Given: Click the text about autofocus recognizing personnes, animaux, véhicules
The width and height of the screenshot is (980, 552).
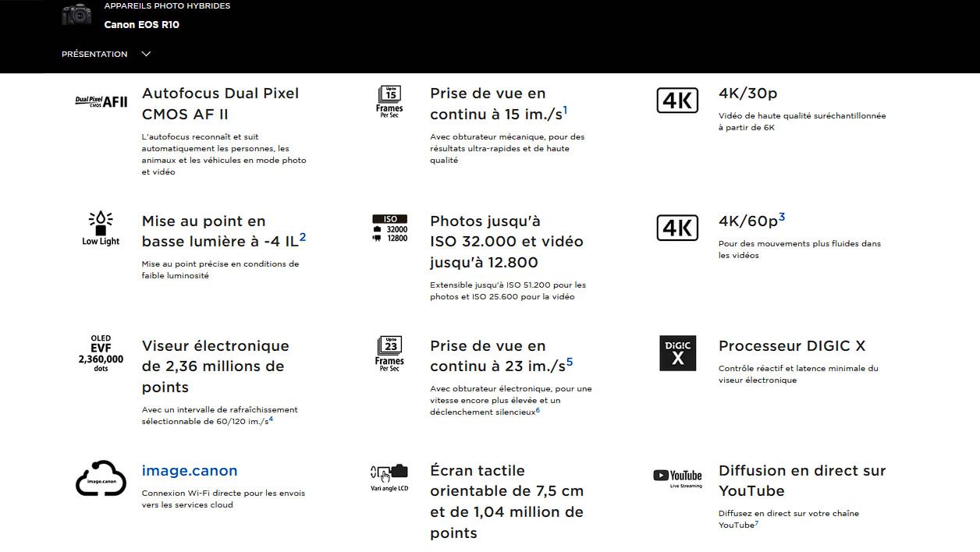Looking at the screenshot, I should (x=224, y=154).
